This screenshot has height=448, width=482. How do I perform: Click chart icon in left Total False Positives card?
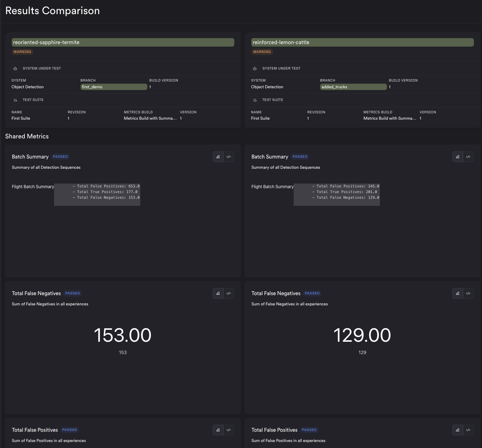pyautogui.click(x=218, y=430)
